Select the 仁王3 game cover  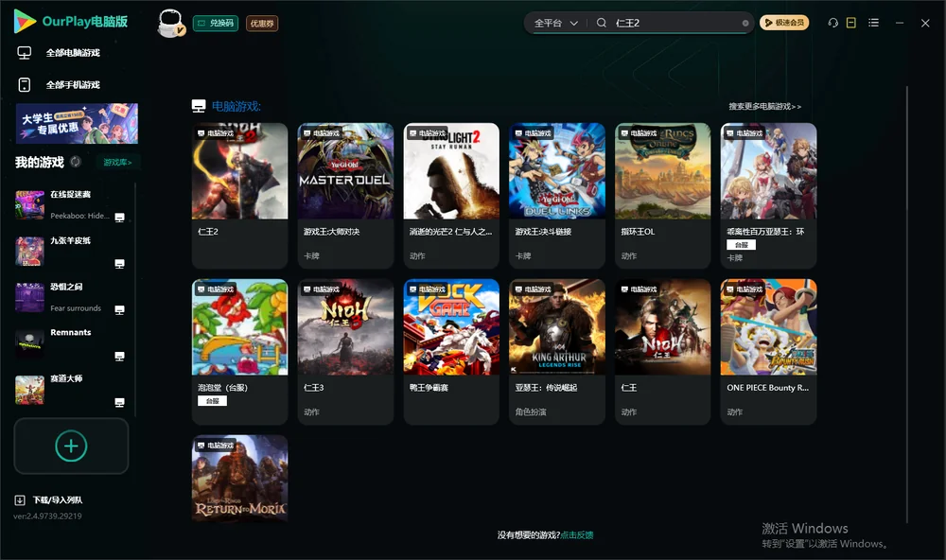click(x=345, y=327)
